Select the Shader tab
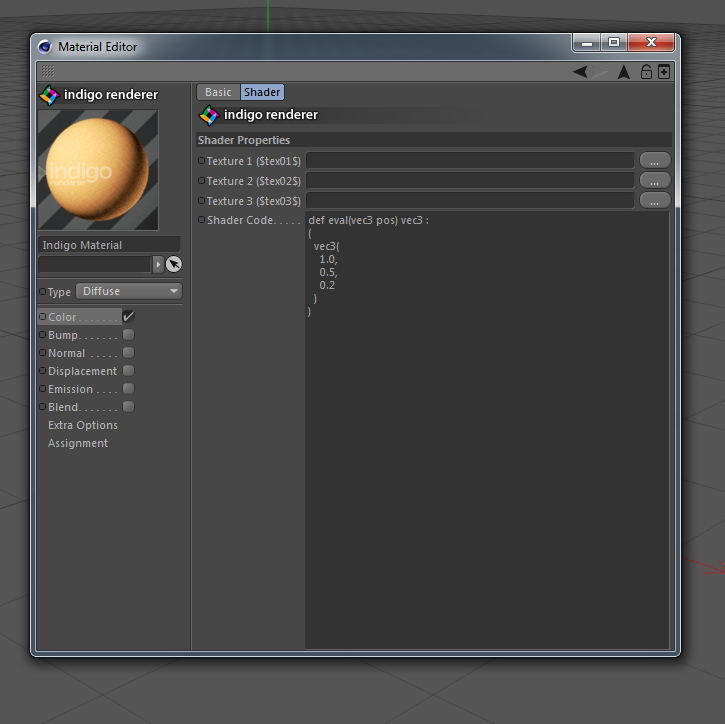Screen dimensions: 725x724 coord(262,92)
